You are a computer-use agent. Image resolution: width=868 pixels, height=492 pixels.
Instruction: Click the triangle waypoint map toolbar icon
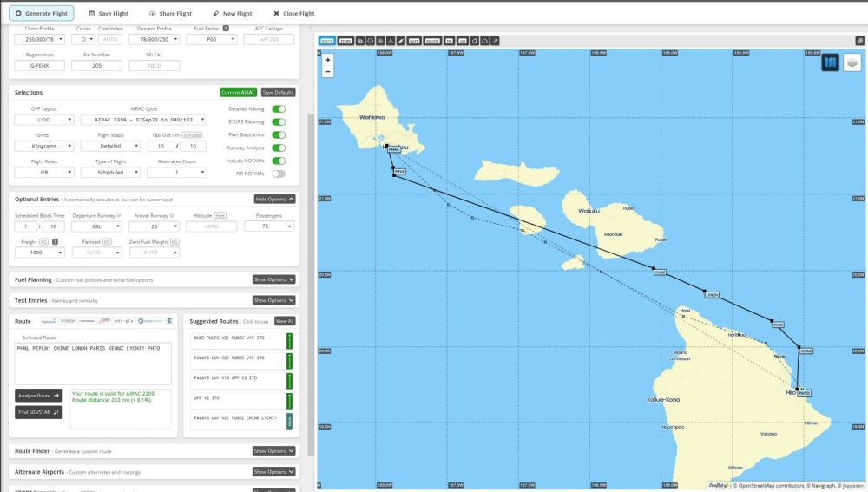click(391, 41)
